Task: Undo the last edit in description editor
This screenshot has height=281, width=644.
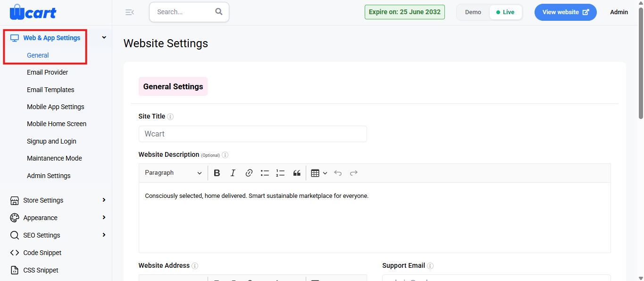Action: point(338,173)
